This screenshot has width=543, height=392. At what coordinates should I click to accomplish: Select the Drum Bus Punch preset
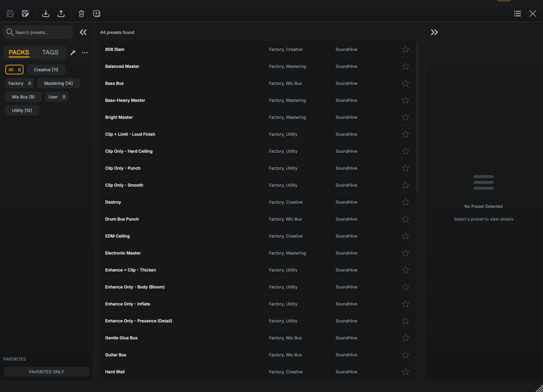point(257,219)
